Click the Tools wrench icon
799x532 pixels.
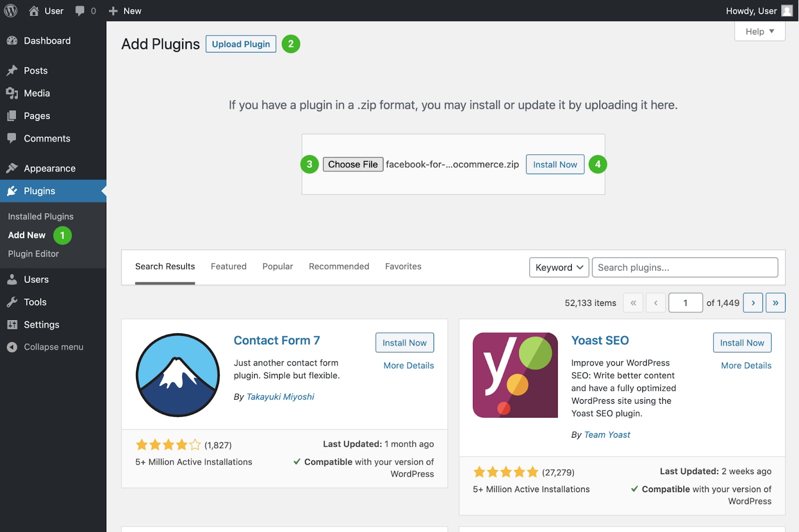12,302
